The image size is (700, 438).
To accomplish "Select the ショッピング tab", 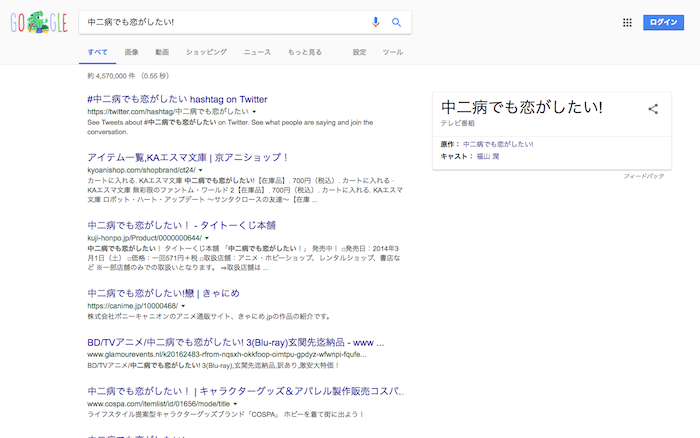I will pos(206,51).
